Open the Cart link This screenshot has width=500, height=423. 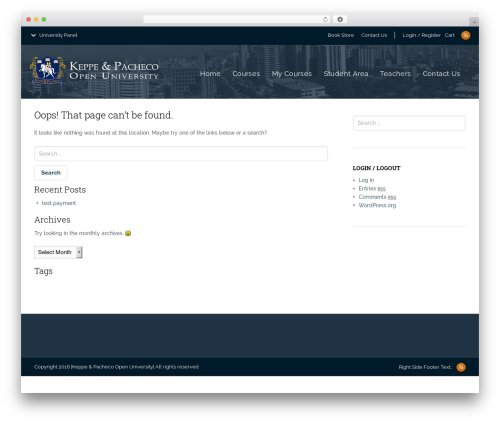tap(450, 35)
